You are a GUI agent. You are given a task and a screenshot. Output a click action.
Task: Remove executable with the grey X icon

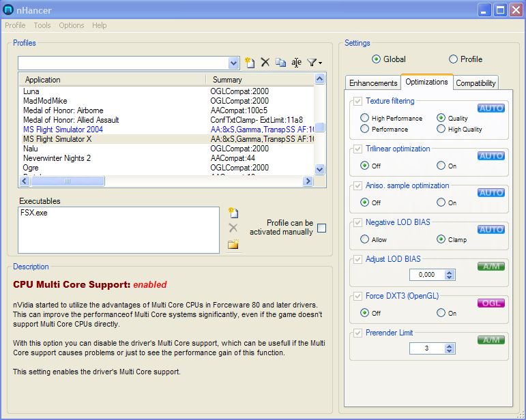tap(233, 228)
